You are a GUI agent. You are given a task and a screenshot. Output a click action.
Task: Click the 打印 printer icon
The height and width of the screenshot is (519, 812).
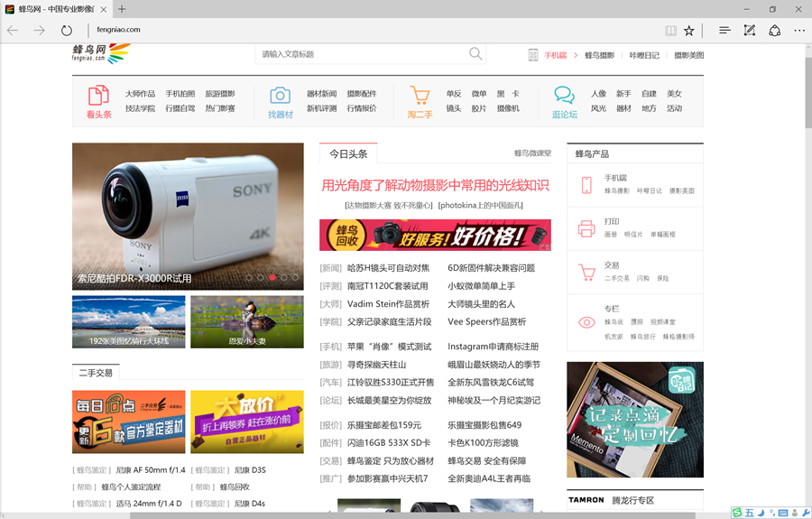click(x=586, y=228)
